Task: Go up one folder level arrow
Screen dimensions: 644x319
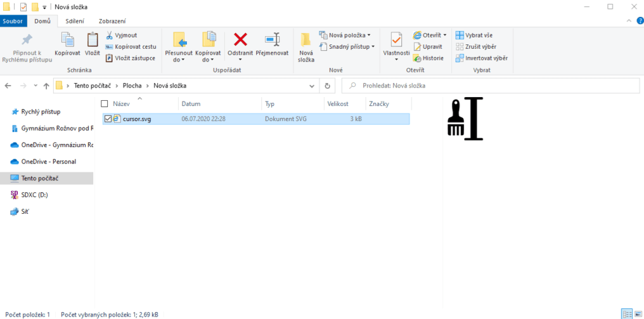Action: 46,86
